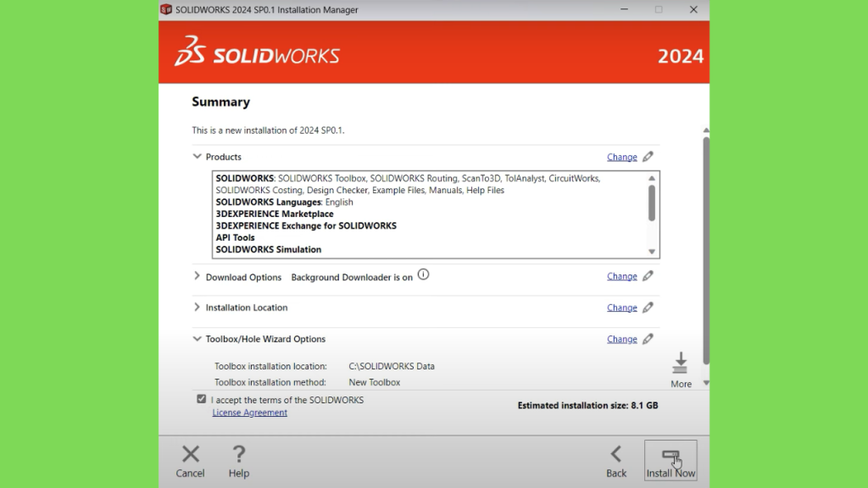Click the products list scrollbar thumb
The width and height of the screenshot is (868, 488).
(652, 202)
